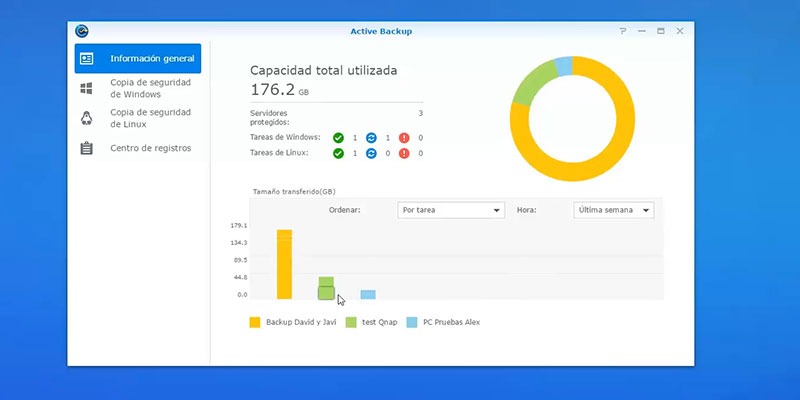Click the '89.5' axis value
The height and width of the screenshot is (400, 800).
click(x=240, y=260)
